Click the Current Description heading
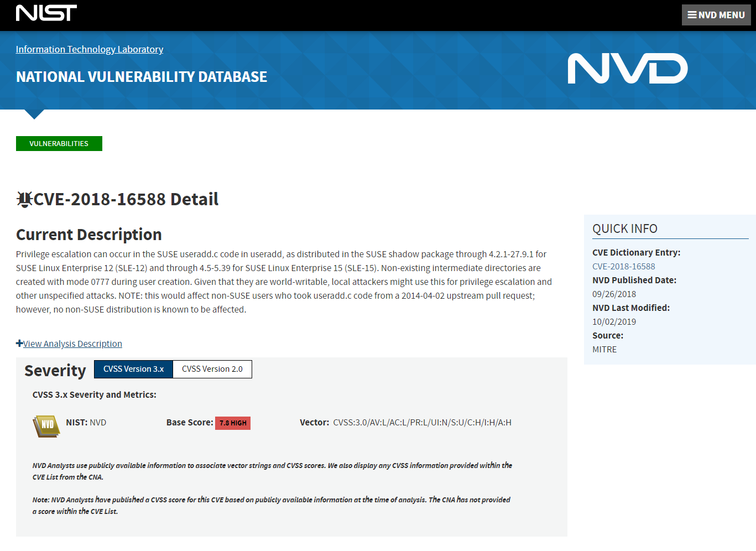 point(89,235)
